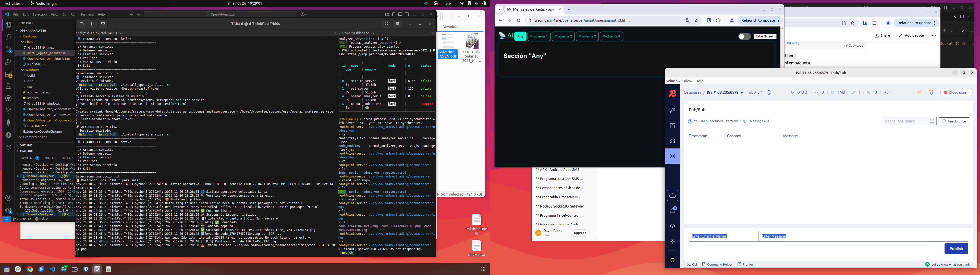This screenshot has width=980, height=275.
Task: Open VS Code Extensions view icon
Action: (8, 74)
